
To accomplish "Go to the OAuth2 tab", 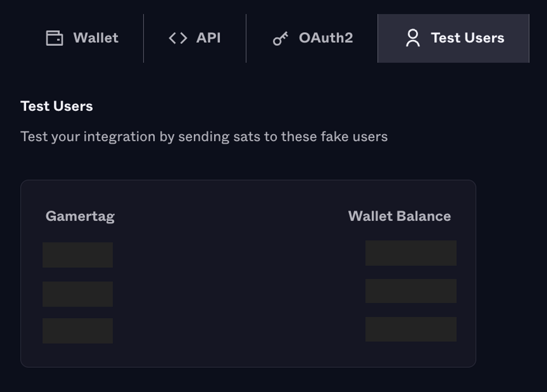I will pyautogui.click(x=312, y=38).
